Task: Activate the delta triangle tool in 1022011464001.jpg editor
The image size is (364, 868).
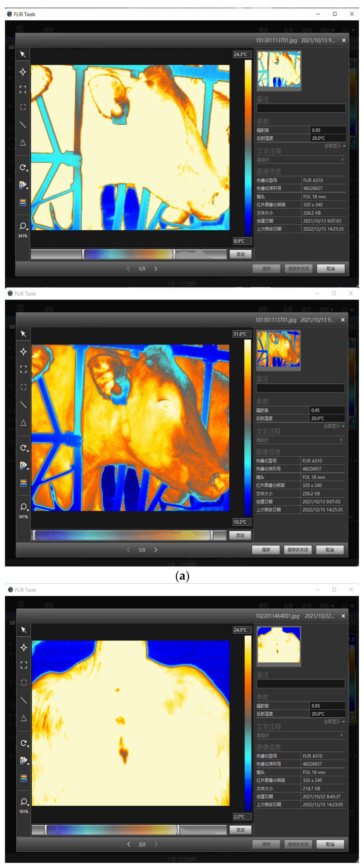Action: coord(24,718)
